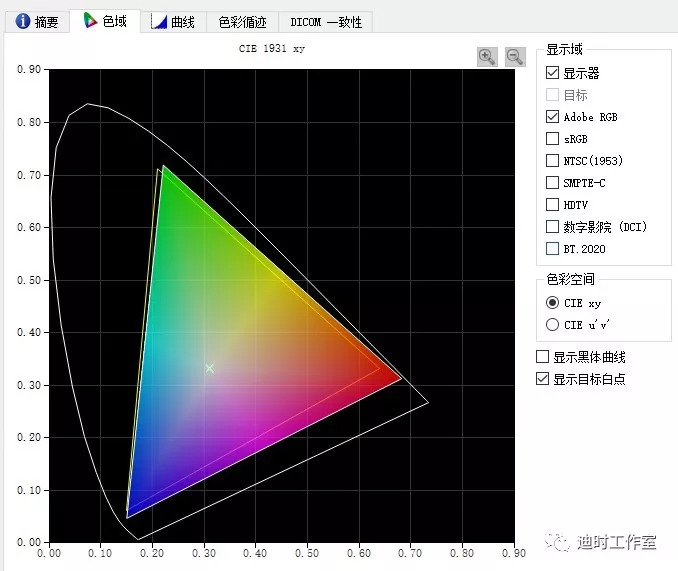The width and height of the screenshot is (678, 571).
Task: Click the info icon on 摘要 tab
Action: tap(22, 21)
